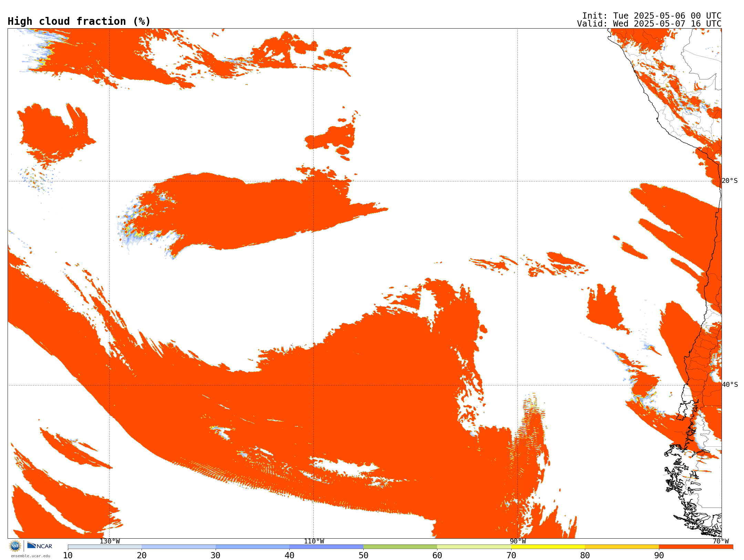Click the colorbar tick label 20

tap(142, 556)
